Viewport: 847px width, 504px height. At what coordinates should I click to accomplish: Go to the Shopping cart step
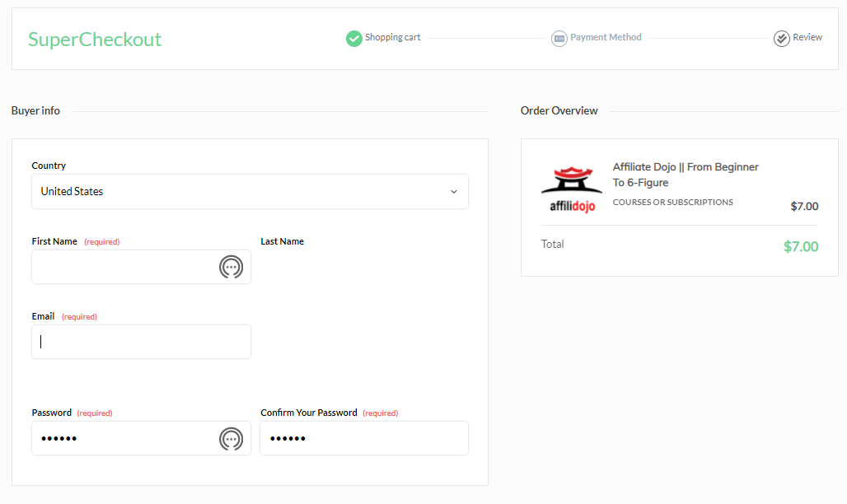point(392,37)
